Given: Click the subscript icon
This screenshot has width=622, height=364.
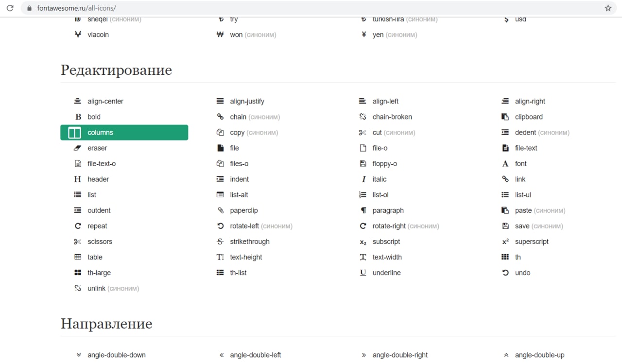Looking at the screenshot, I should click(363, 242).
